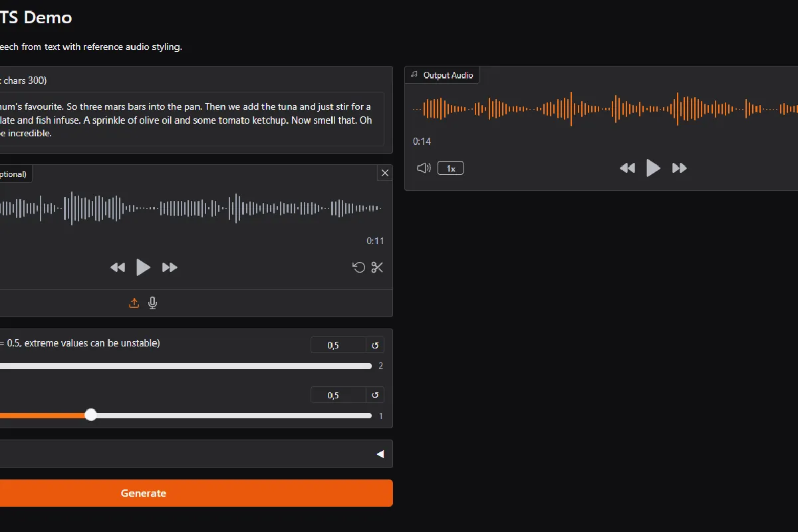Play the output audio
Viewport: 798px width, 532px height.
point(653,168)
